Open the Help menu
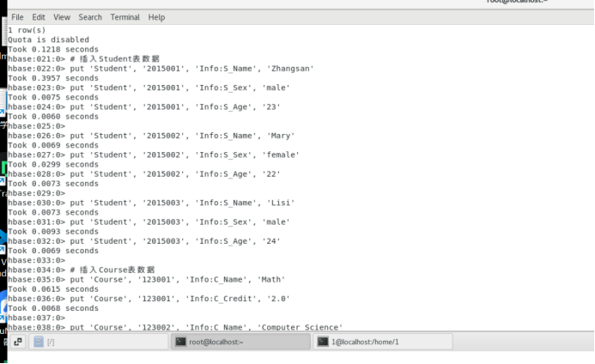Viewport: 595px width, 364px height. tap(156, 17)
